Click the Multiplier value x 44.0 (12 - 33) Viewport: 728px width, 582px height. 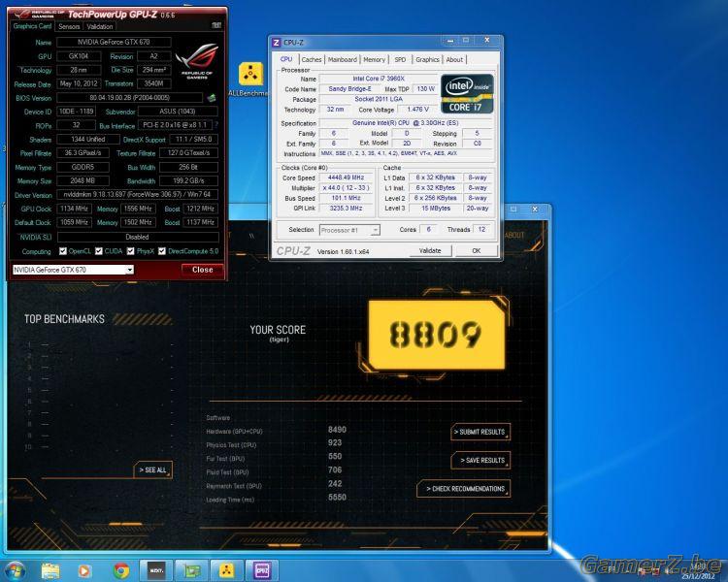pyautogui.click(x=346, y=188)
